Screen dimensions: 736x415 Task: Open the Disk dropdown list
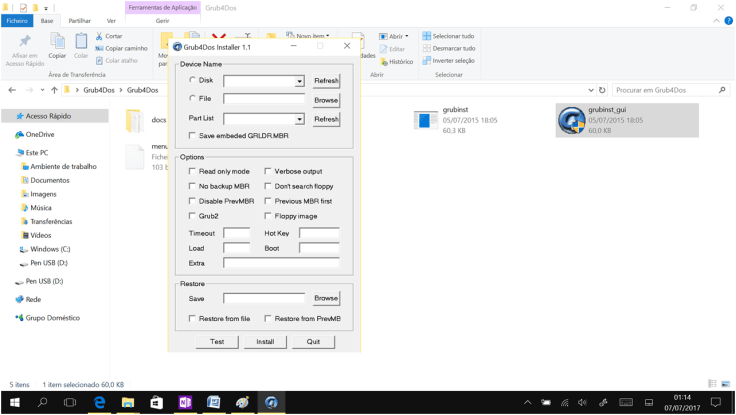(x=299, y=81)
